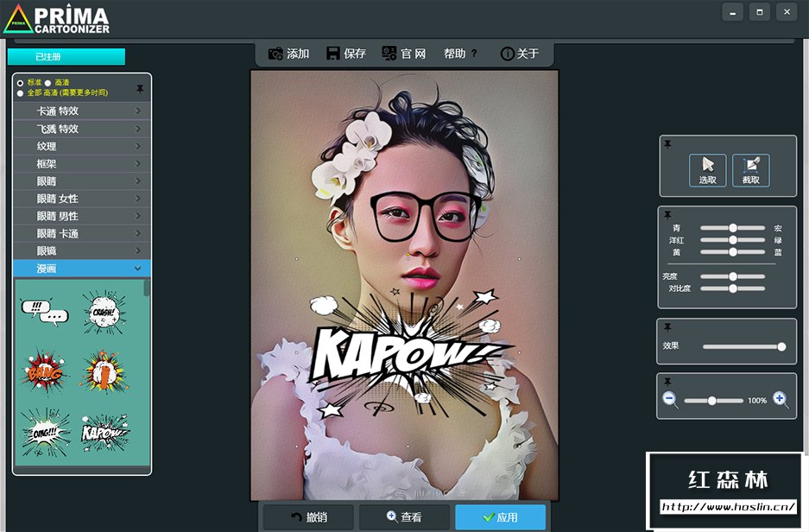Image resolution: width=809 pixels, height=532 pixels.
Task: Choose the BANG comic sticker
Action: coord(44,371)
